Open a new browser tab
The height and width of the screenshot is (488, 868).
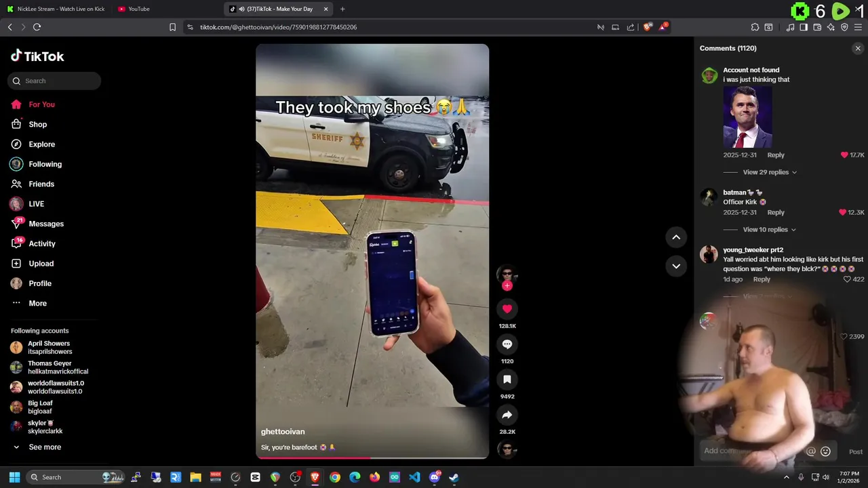(x=342, y=9)
